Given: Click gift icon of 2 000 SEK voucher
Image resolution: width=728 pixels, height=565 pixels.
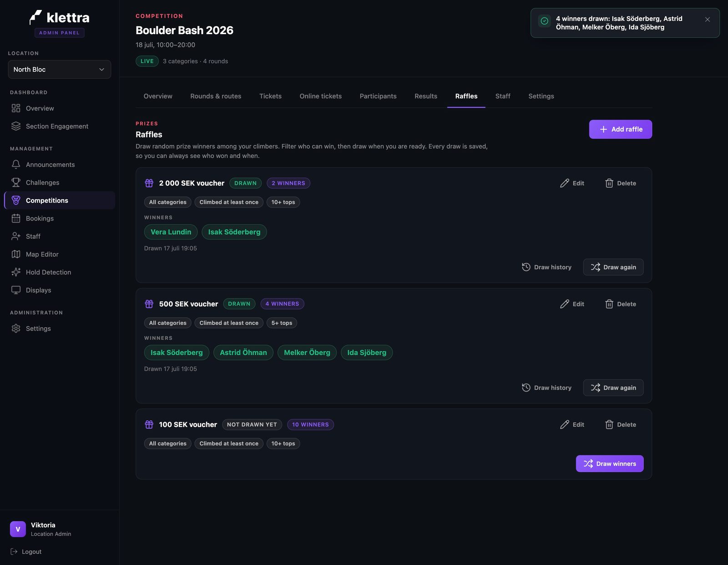Looking at the screenshot, I should pos(149,183).
